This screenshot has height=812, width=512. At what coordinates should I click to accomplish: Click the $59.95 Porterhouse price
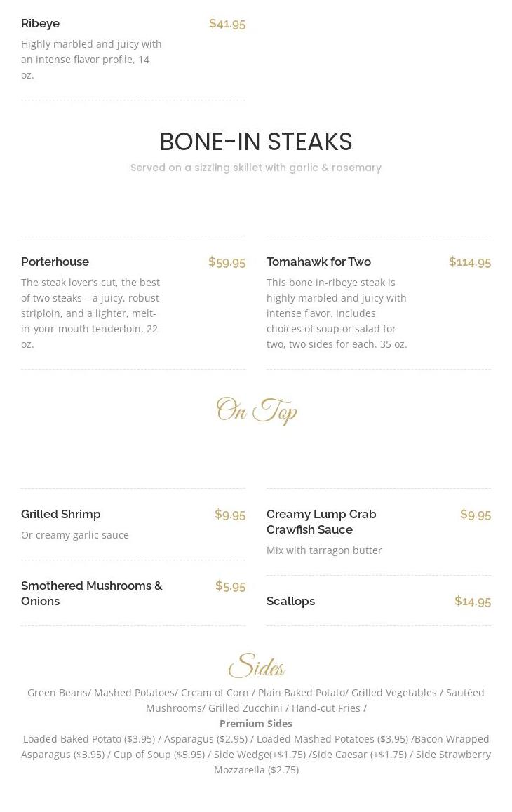coord(227,262)
